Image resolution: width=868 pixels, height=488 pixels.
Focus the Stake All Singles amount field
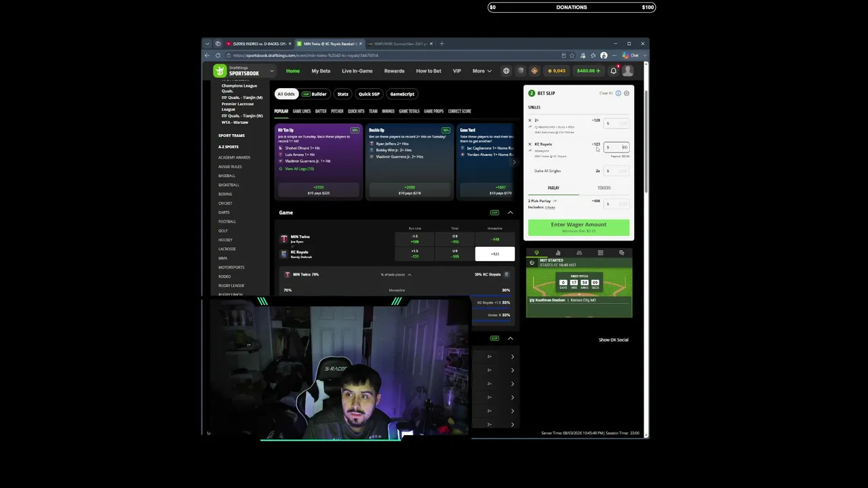click(x=616, y=171)
